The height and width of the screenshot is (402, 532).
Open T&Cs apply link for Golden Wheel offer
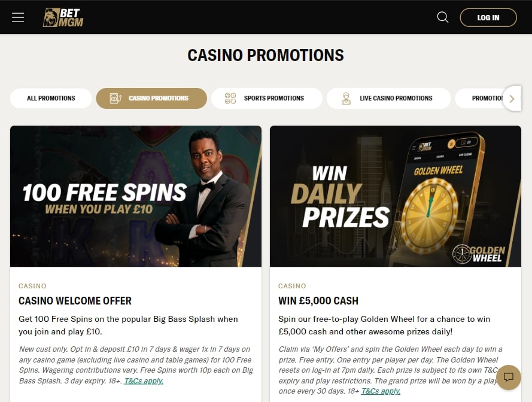[x=381, y=391]
